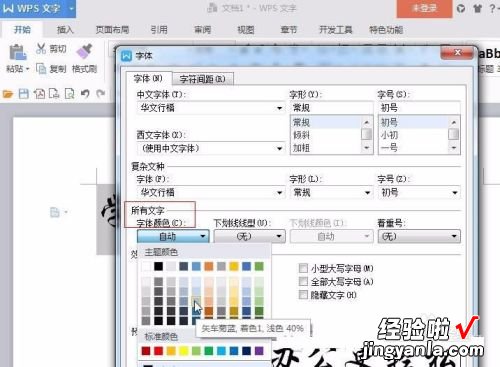The width and height of the screenshot is (500, 367).
Task: Expand the 粘贴 paste options arrow
Action: pyautogui.click(x=28, y=69)
